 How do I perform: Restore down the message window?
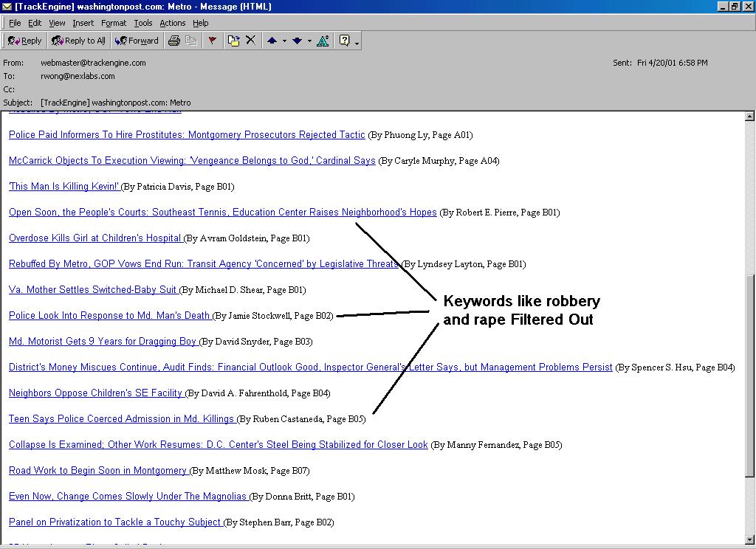pyautogui.click(x=735, y=7)
